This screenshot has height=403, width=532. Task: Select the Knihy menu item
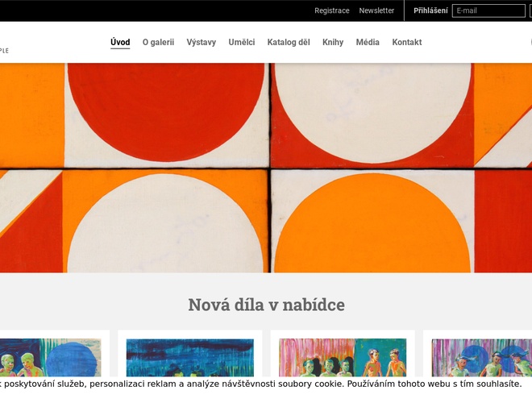click(x=333, y=43)
